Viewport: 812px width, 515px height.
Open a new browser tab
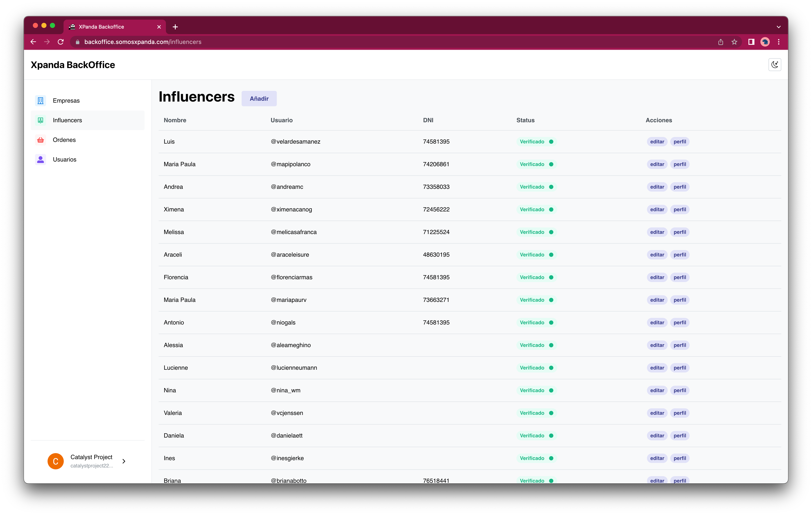click(175, 27)
